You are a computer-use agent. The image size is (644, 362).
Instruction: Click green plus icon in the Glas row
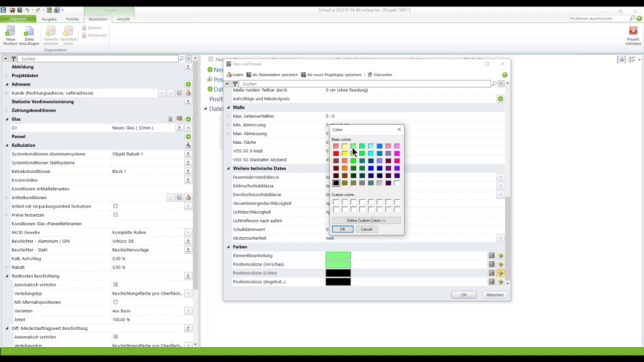click(188, 119)
